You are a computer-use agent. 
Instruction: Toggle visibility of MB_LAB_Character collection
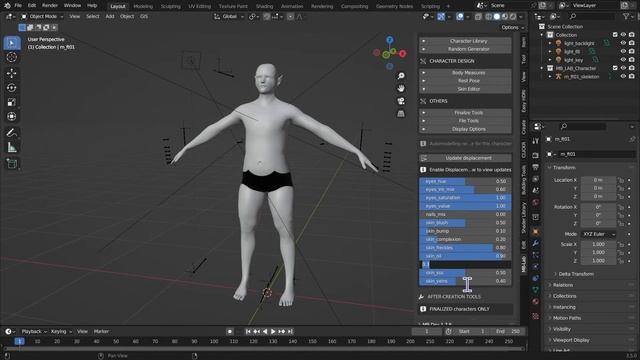click(x=623, y=68)
